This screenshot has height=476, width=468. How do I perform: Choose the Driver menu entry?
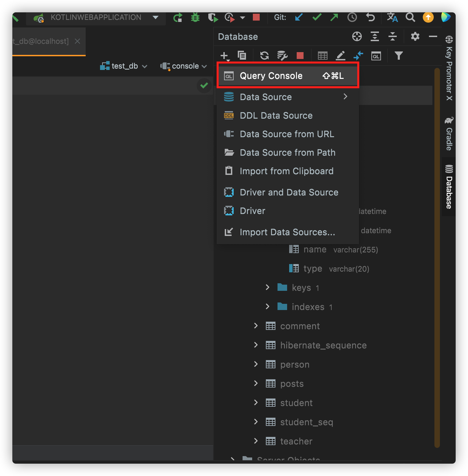click(288, 211)
